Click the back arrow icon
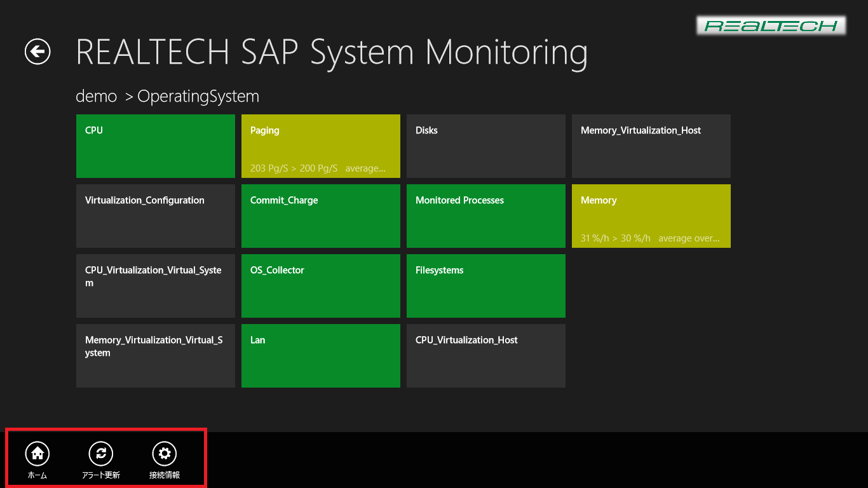Viewport: 868px width, 488px height. pyautogui.click(x=37, y=51)
